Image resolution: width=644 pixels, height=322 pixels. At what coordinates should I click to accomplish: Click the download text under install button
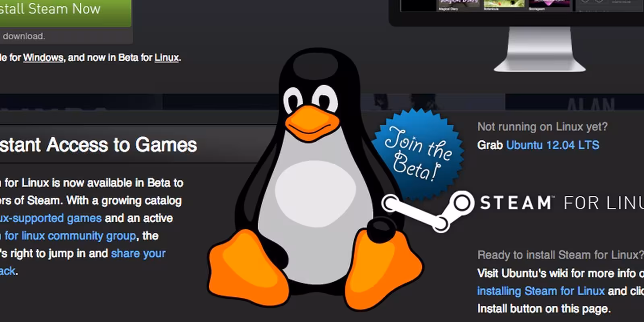coord(24,36)
